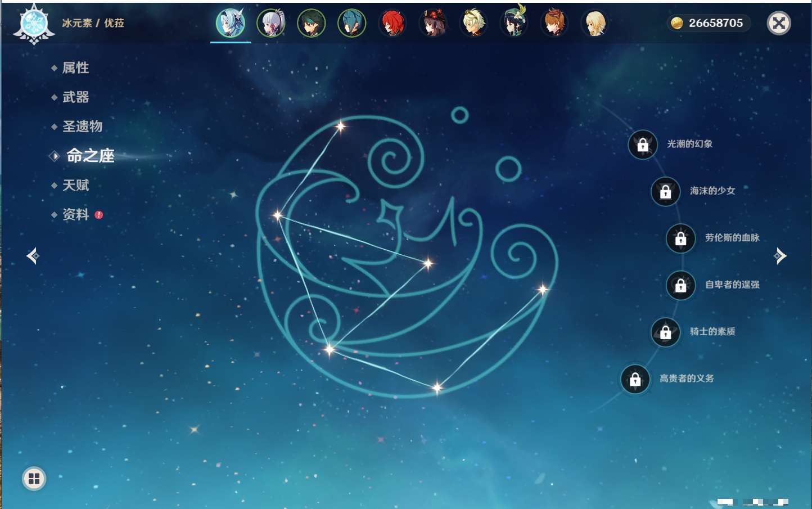Viewport: 812px width, 509px height.
Task: Go to next character with right arrow
Action: (x=780, y=256)
